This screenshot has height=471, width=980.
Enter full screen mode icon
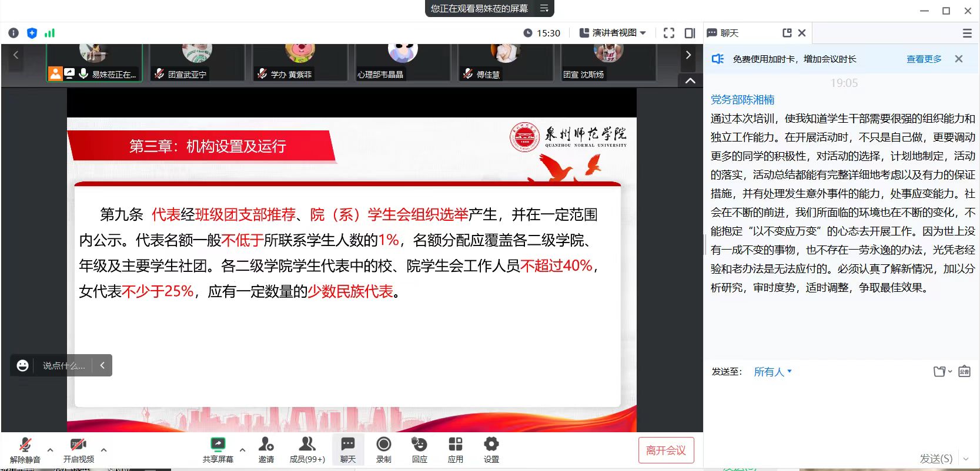pyautogui.click(x=669, y=33)
